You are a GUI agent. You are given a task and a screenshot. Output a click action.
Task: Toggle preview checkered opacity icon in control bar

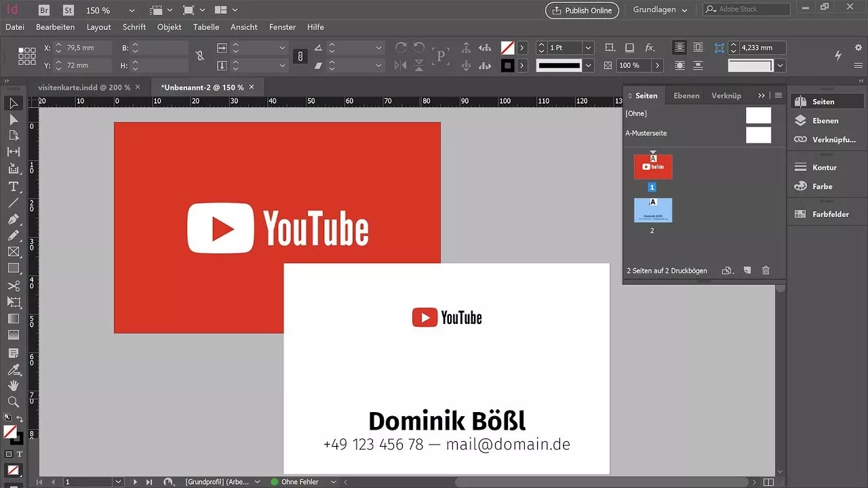tap(608, 65)
